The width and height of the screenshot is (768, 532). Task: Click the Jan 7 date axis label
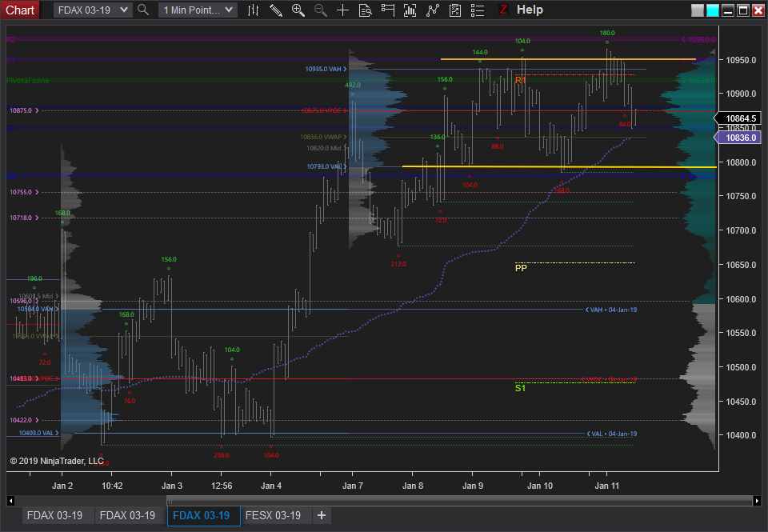tap(352, 486)
